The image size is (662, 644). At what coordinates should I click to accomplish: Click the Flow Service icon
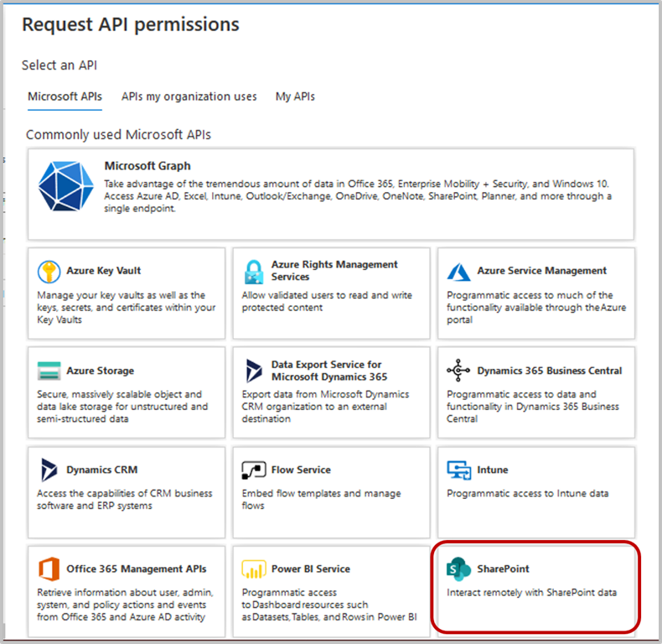coord(254,470)
